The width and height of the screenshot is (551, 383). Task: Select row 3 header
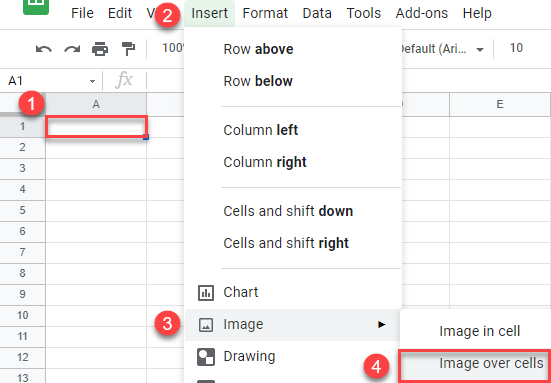22,169
